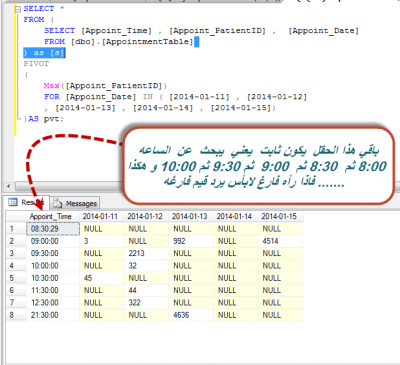The width and height of the screenshot is (400, 365).
Task: Click the editor's horizontal scroll left arrow
Action: point(9,186)
